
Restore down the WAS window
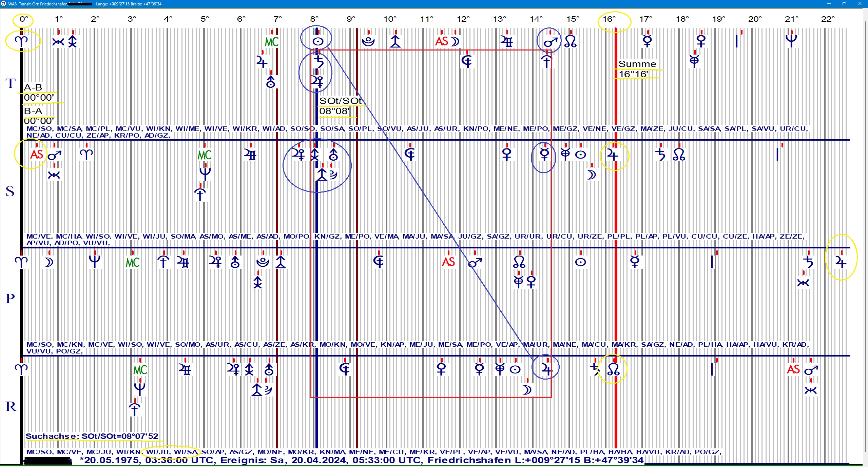click(x=844, y=4)
